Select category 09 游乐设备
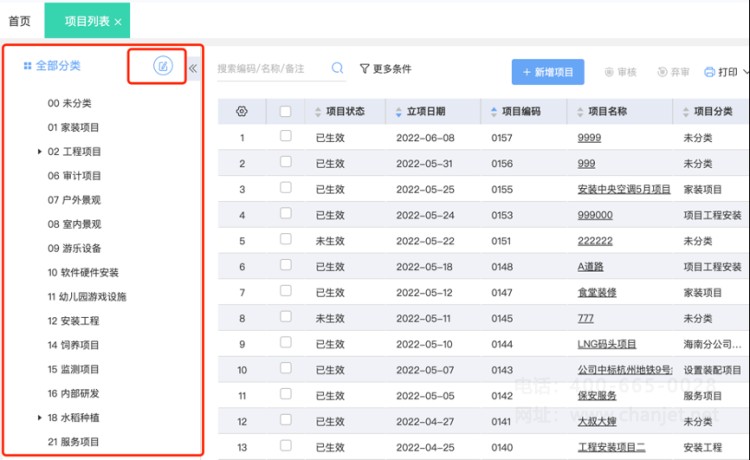Image resolution: width=750 pixels, height=460 pixels. coord(74,248)
